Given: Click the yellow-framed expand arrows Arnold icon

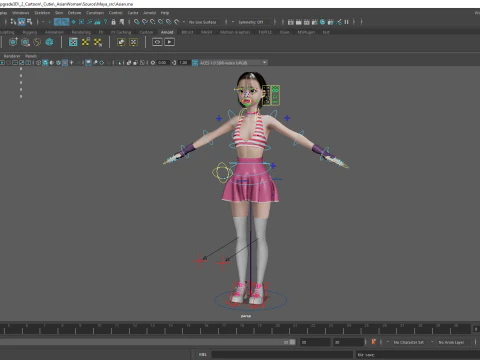Looking at the screenshot, I should pyautogui.click(x=133, y=42).
